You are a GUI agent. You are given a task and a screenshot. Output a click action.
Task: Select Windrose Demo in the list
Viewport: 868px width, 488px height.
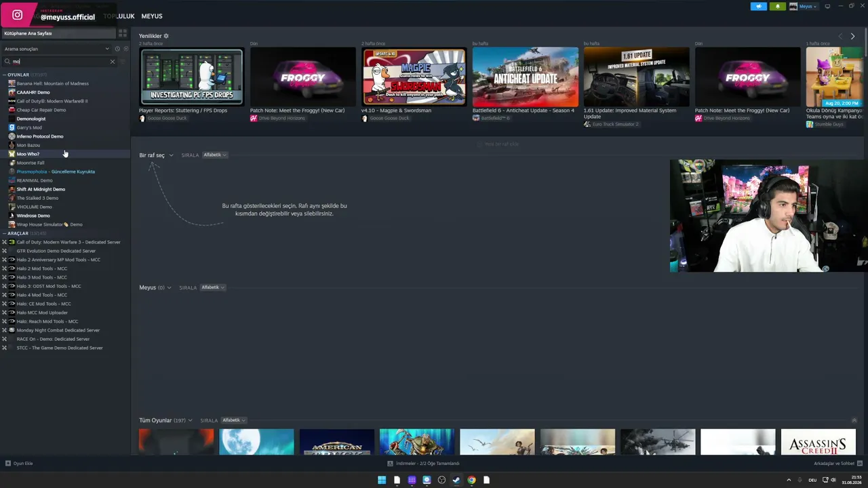click(33, 216)
